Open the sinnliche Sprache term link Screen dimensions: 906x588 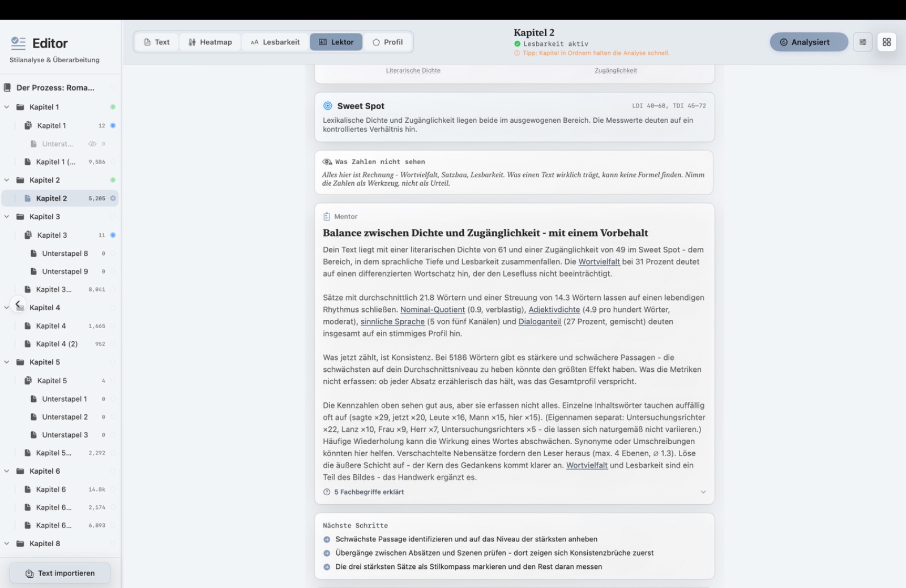(x=392, y=322)
